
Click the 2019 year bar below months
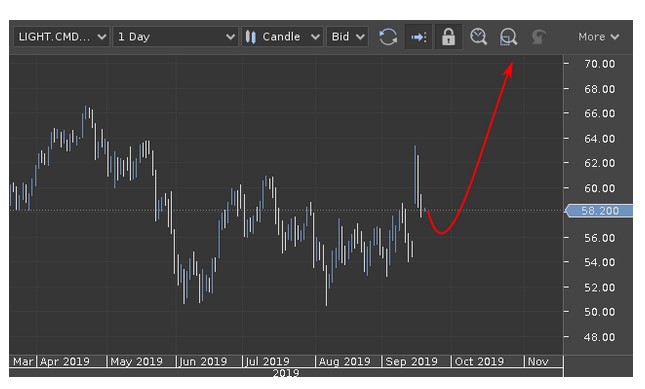[x=286, y=373]
